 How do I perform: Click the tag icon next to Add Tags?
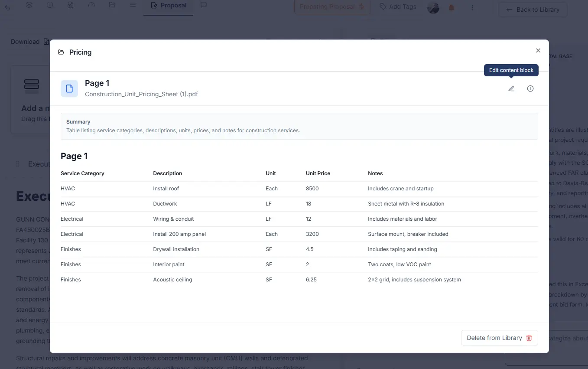383,7
